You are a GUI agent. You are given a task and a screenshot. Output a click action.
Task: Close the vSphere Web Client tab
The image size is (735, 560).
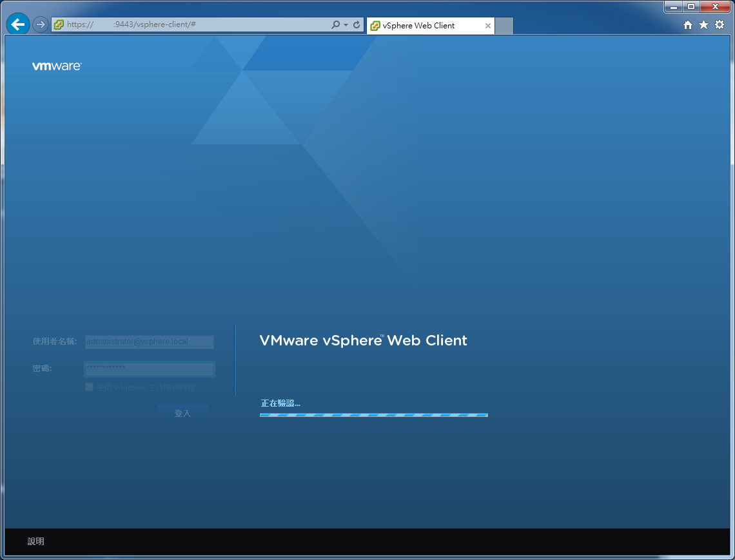[x=488, y=25]
